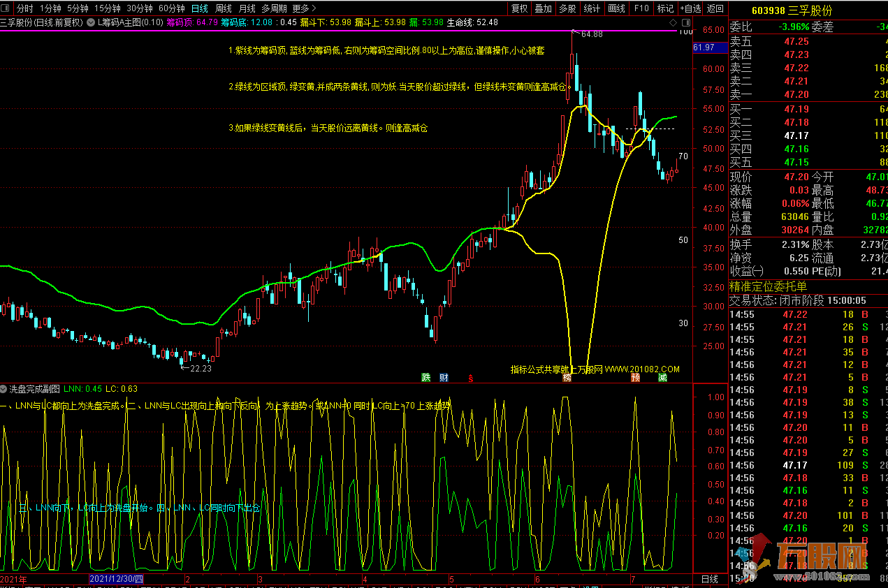Click the 现价 value 47.20
Viewport: 888px width, 588px height.
(796, 177)
